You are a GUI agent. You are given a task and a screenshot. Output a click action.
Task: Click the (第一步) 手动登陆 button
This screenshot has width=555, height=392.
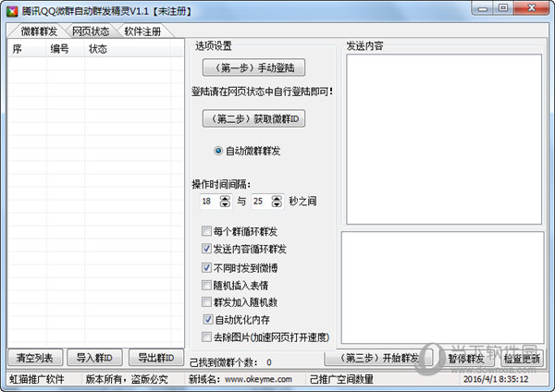(x=253, y=67)
